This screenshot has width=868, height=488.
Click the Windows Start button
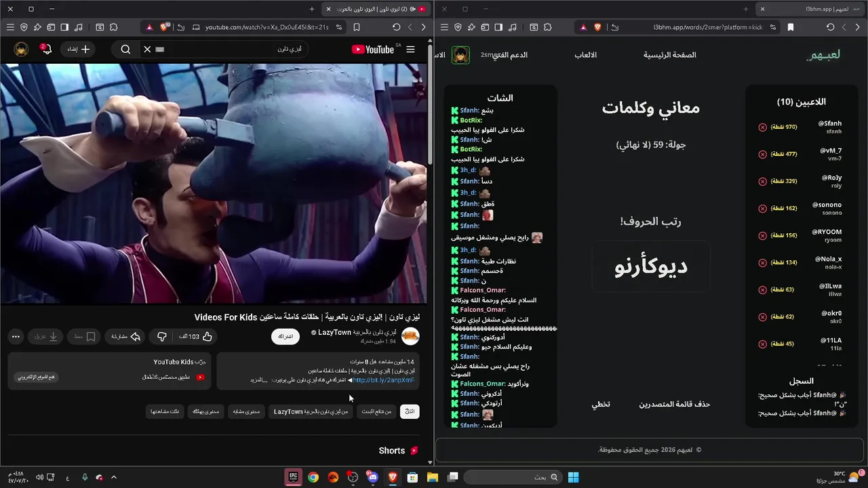point(573,477)
